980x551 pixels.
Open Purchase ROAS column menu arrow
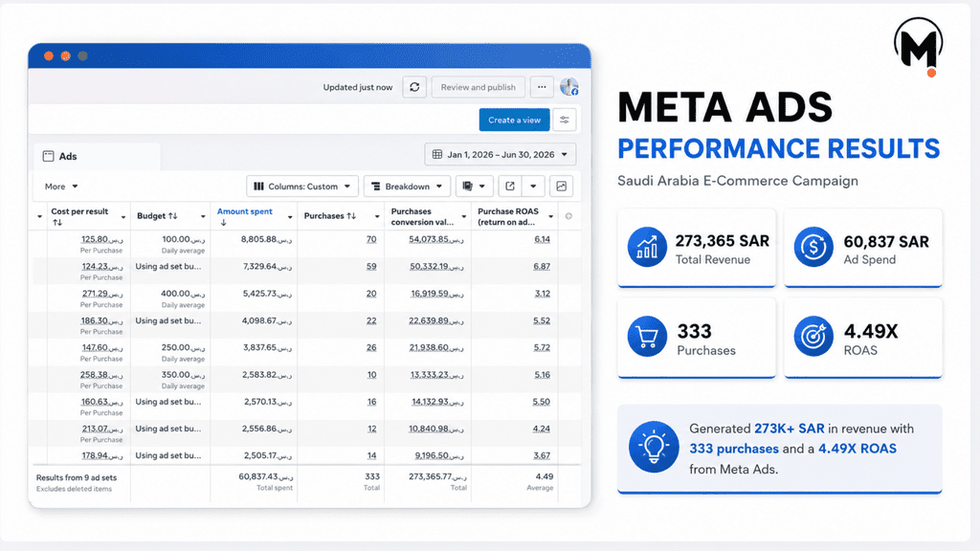click(x=550, y=217)
